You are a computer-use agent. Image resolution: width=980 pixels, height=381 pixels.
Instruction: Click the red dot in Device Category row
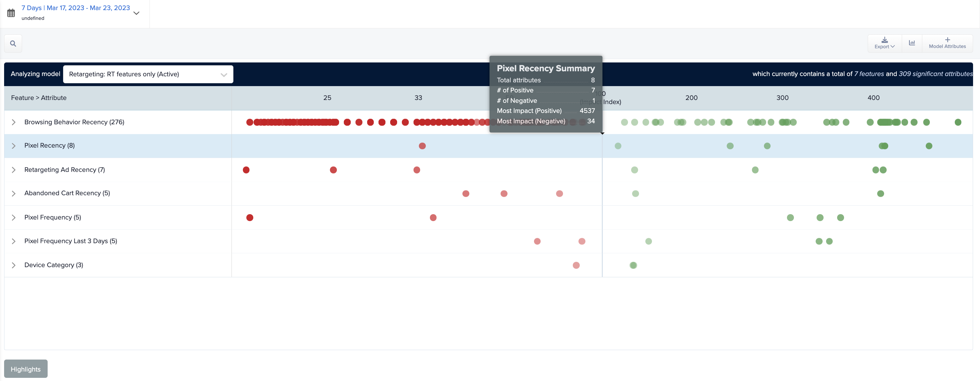click(x=576, y=266)
